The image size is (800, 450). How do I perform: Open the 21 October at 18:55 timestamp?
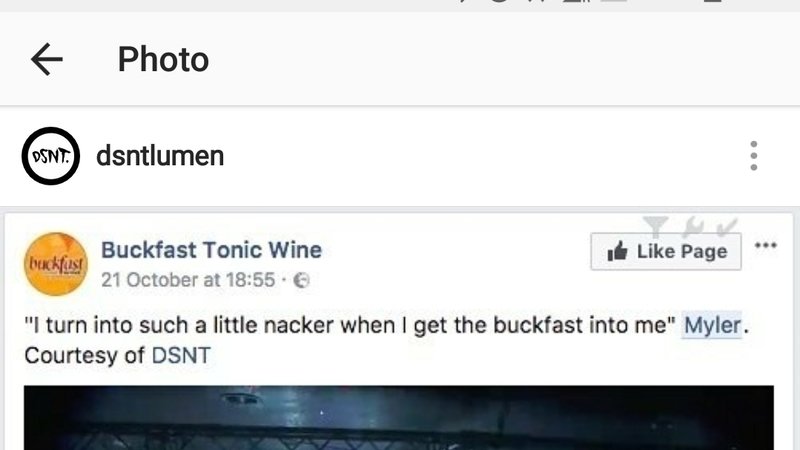(188, 280)
